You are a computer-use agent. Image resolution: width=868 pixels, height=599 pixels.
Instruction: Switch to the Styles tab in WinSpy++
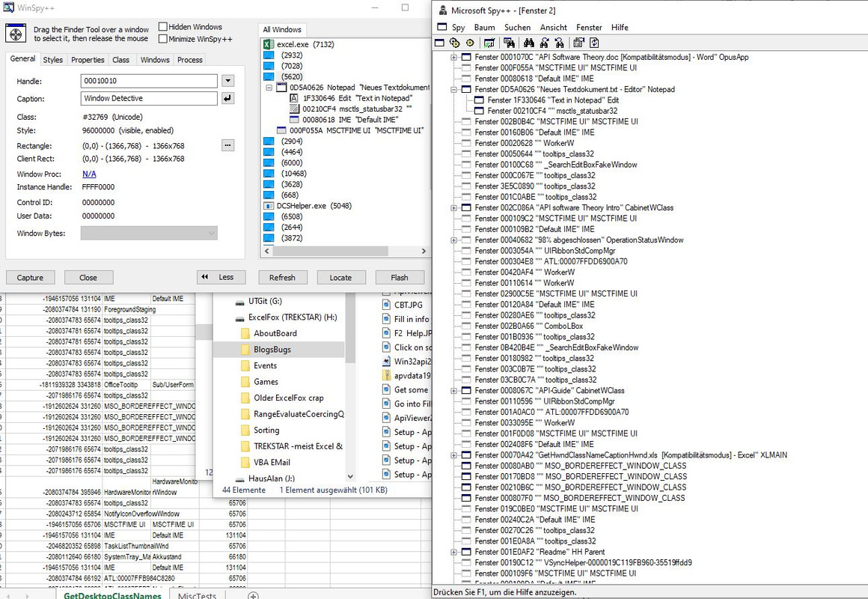coord(53,60)
